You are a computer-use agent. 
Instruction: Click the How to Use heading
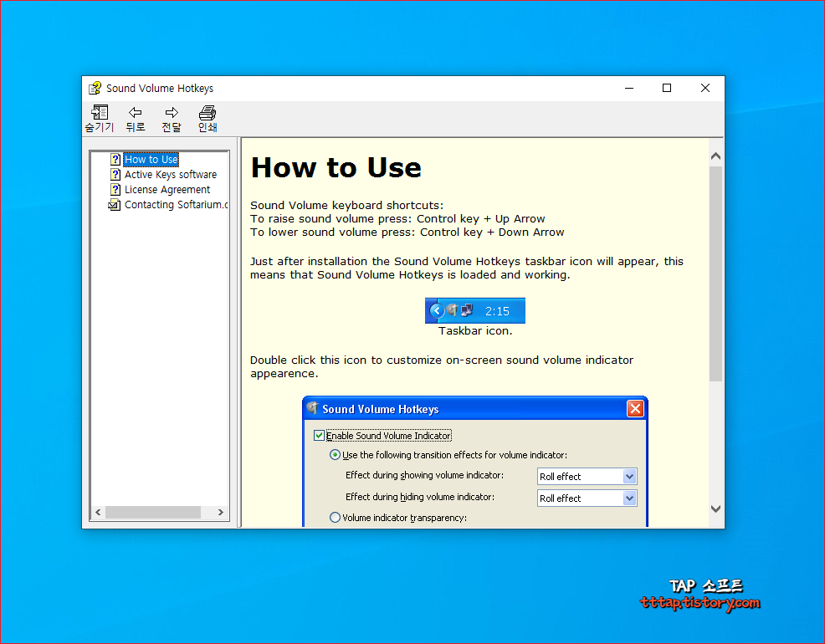336,168
